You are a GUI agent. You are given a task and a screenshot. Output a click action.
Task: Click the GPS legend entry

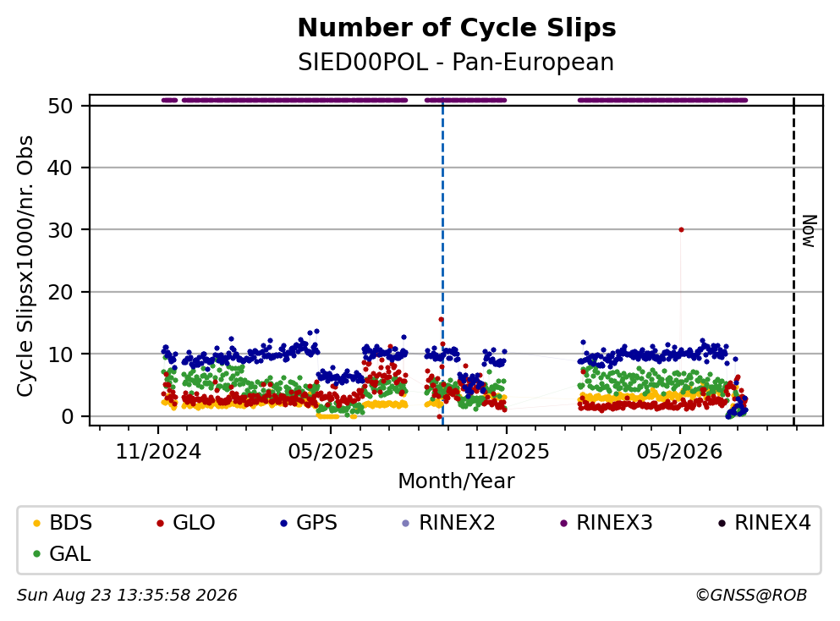[309, 522]
